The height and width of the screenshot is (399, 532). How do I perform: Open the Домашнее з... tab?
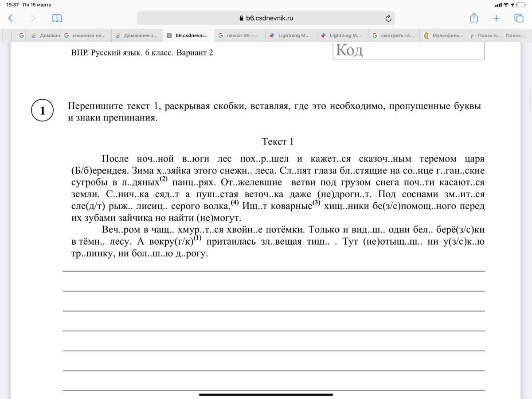tap(137, 35)
